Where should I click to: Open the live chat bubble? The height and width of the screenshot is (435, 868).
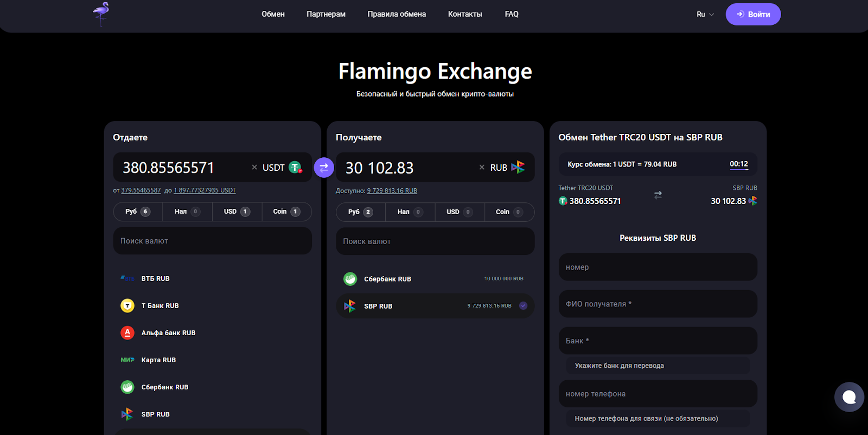point(849,397)
